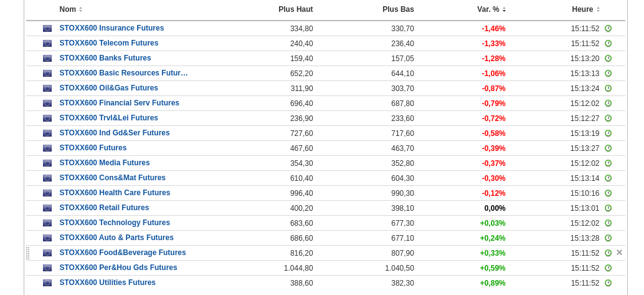The image size is (644, 295).
Task: Click the clock icon for Per&Hou Gds Futures
Action: click(x=608, y=268)
